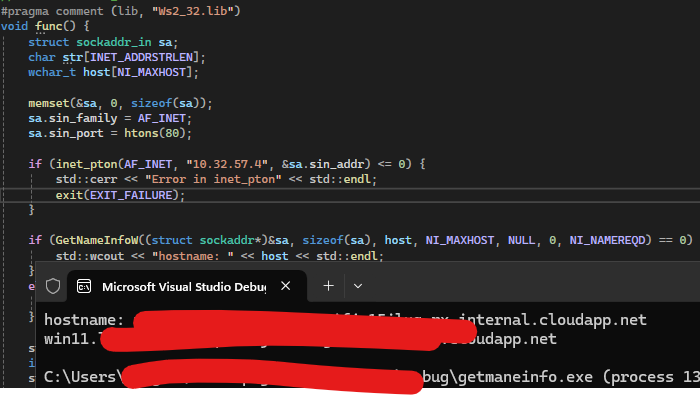Open a new terminal tab with the plus icon

[328, 286]
